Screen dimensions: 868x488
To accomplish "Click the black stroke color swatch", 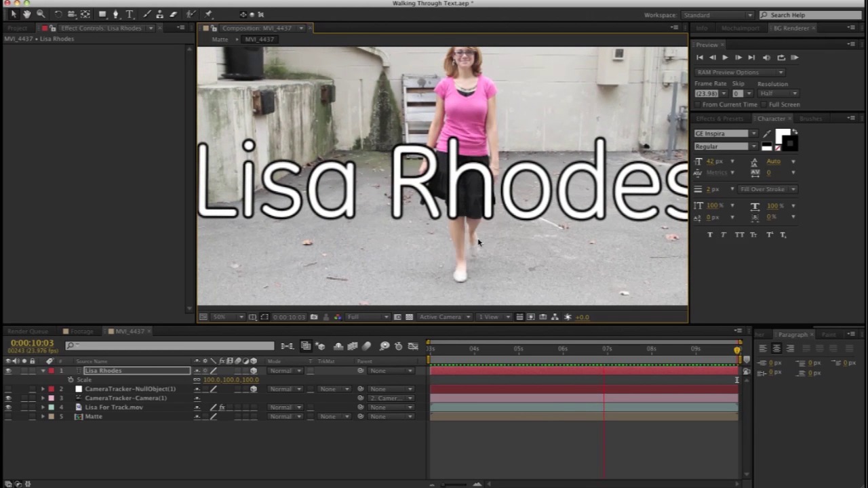I will pos(790,143).
